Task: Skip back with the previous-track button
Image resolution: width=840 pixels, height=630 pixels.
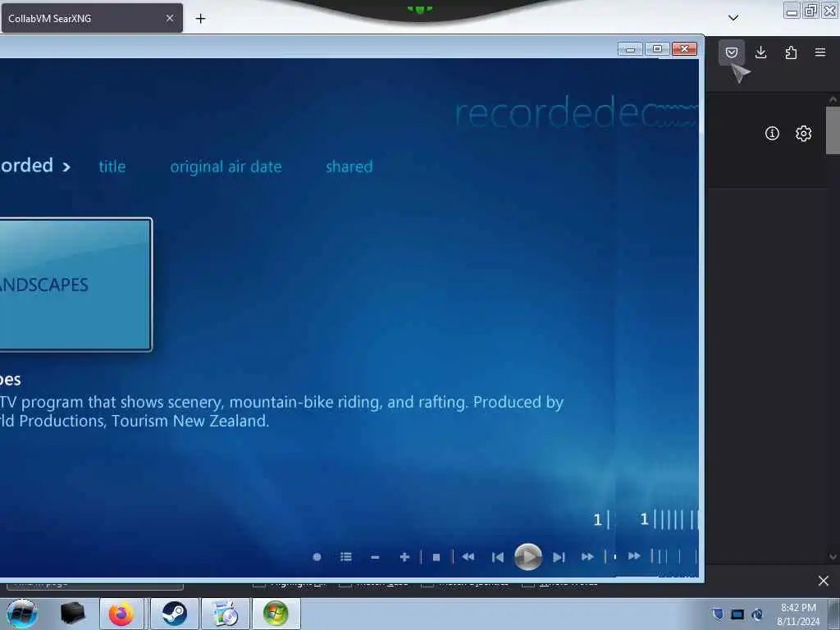Action: [x=497, y=557]
